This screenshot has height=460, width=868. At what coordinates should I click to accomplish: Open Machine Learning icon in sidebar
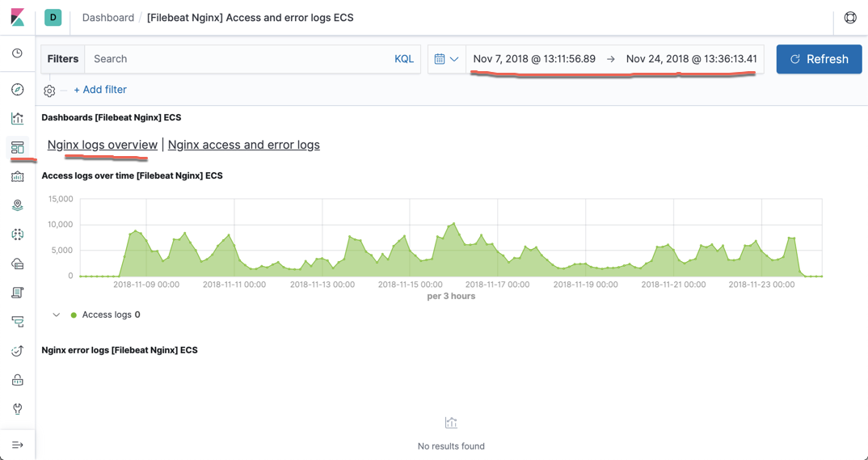click(17, 234)
